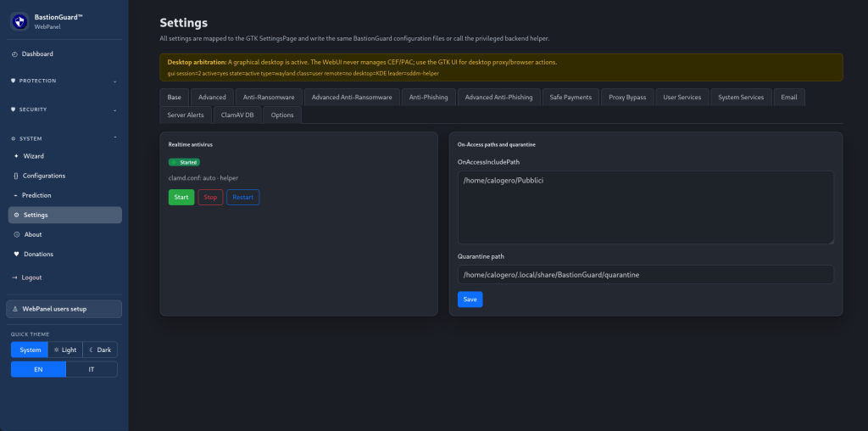868x431 pixels.
Task: Open the Advanced Anti-Phishing tab
Action: pos(498,97)
